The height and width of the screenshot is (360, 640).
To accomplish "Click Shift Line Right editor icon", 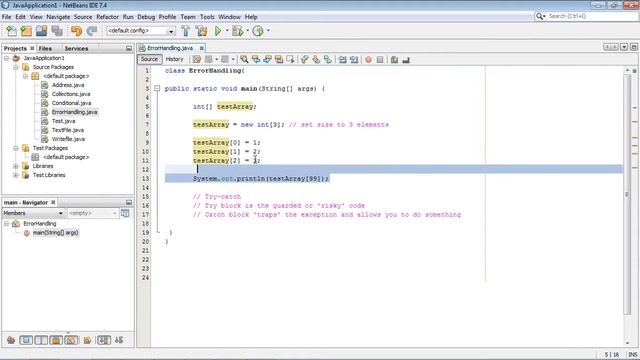I will pos(354,60).
